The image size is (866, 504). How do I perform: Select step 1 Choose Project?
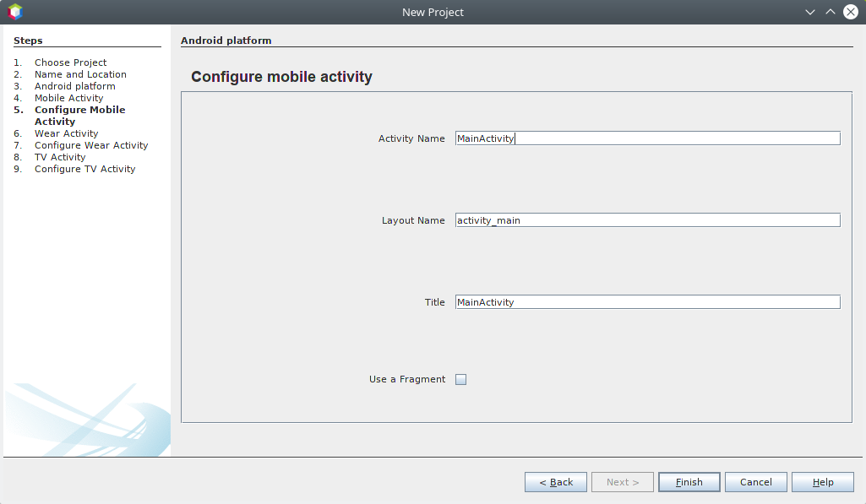70,62
